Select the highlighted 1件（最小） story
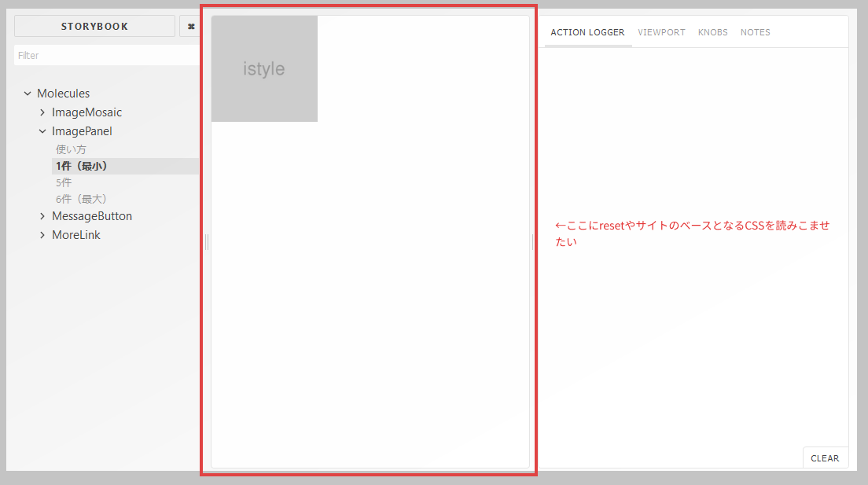The width and height of the screenshot is (868, 485). [81, 165]
